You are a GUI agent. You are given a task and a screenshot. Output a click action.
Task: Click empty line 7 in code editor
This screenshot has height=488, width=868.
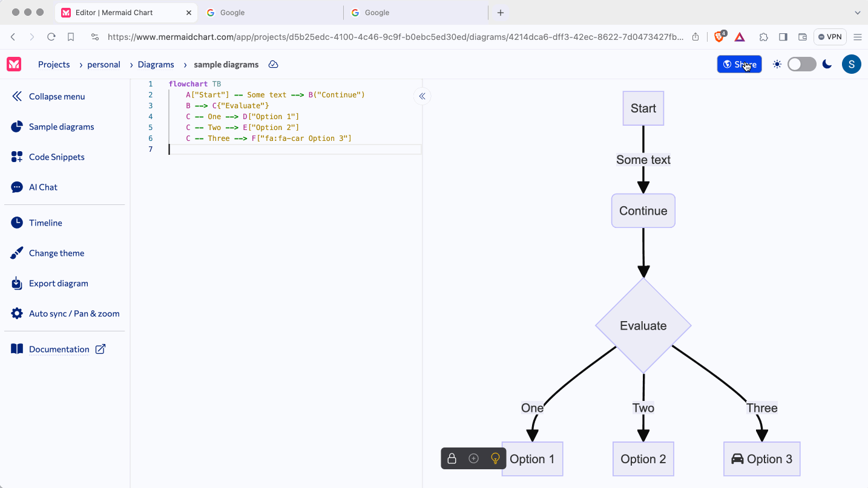[295, 149]
